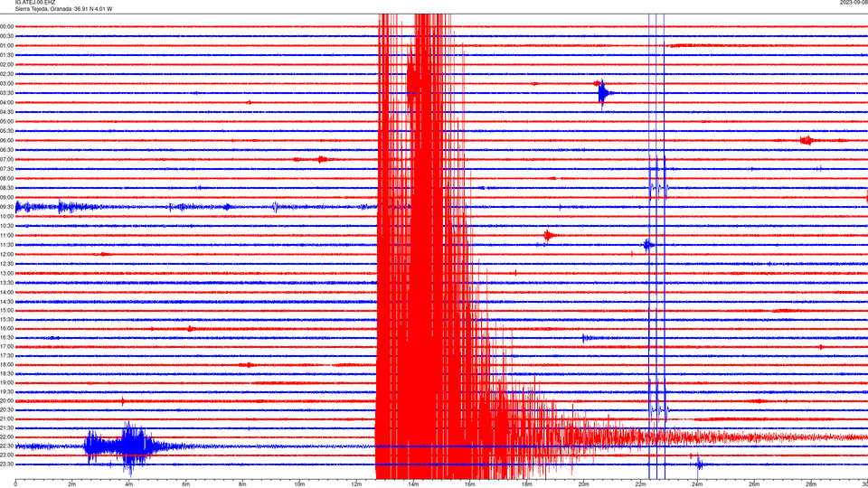
Task: Click the 2m tick label on time axis
Action: [72, 484]
